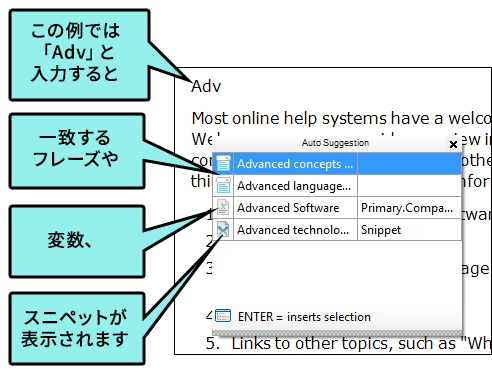Click the 'Primary.Compa...' cell

(409, 208)
